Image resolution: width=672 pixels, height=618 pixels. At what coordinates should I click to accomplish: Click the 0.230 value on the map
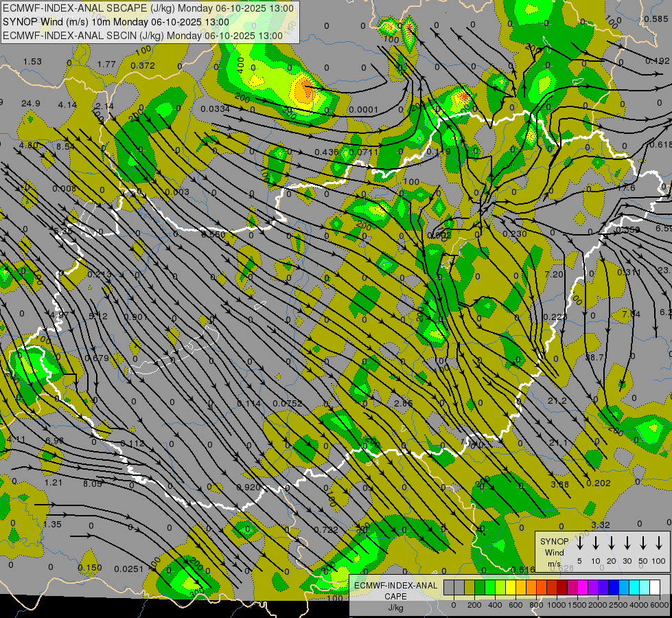tap(515, 233)
